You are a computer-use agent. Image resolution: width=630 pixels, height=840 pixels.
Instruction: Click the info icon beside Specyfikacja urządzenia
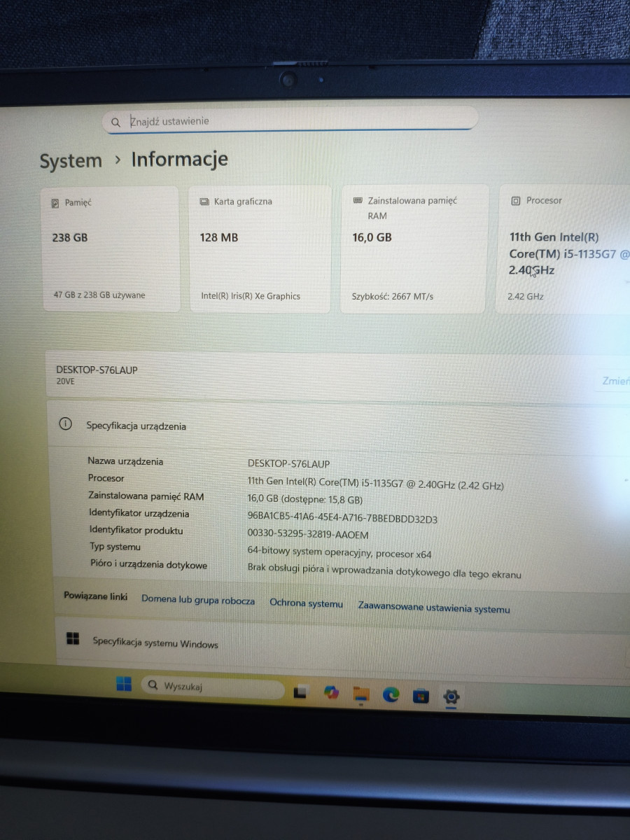65,424
